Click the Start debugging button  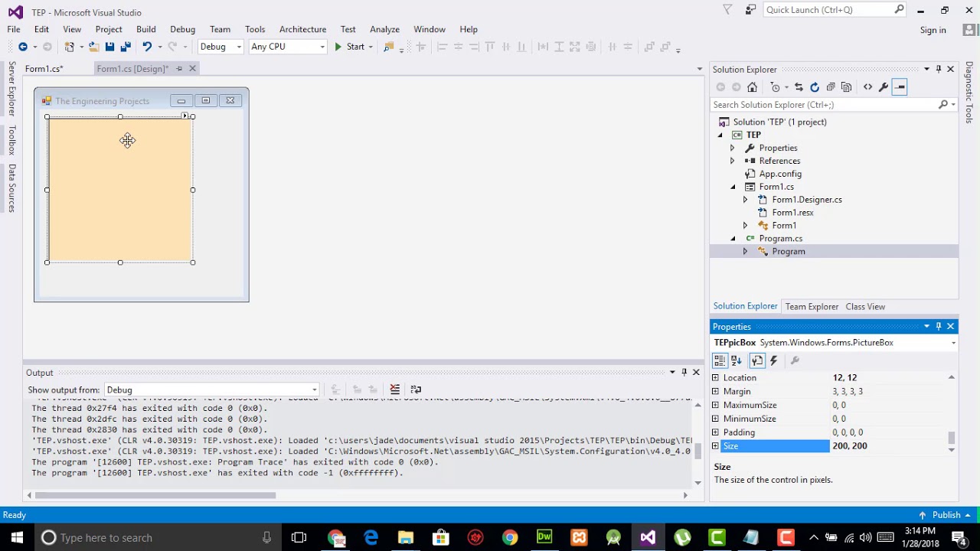point(349,47)
